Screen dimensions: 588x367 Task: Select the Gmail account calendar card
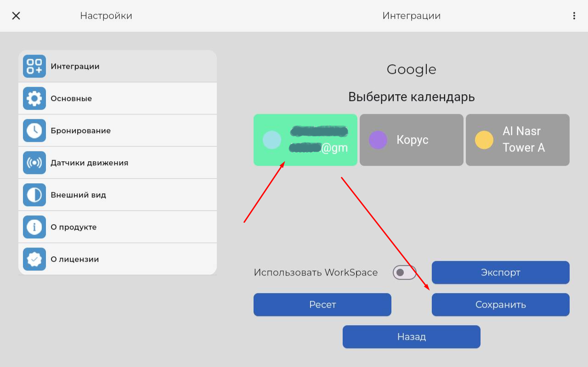[305, 140]
